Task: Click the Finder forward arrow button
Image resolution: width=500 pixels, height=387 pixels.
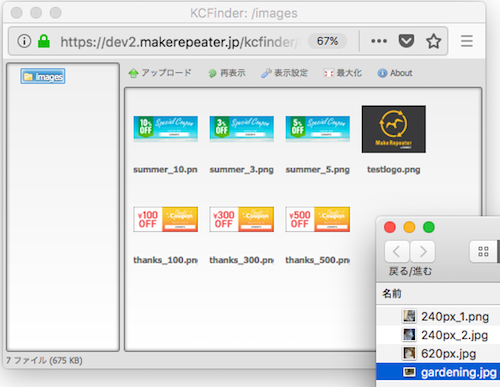Action: point(423,251)
